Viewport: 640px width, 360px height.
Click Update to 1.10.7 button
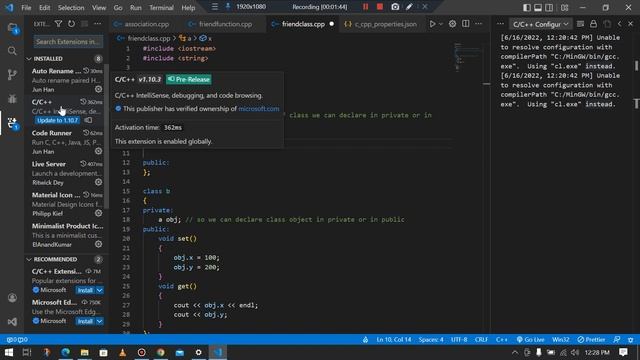click(x=57, y=120)
